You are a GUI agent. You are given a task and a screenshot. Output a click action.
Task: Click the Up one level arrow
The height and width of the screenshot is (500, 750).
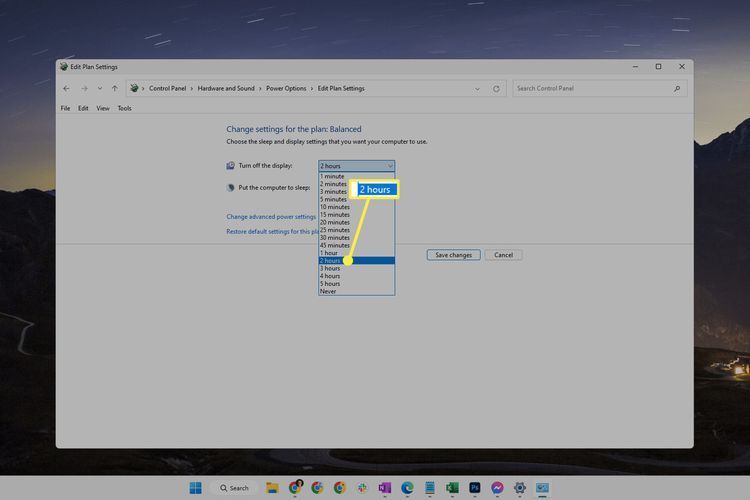coord(114,89)
